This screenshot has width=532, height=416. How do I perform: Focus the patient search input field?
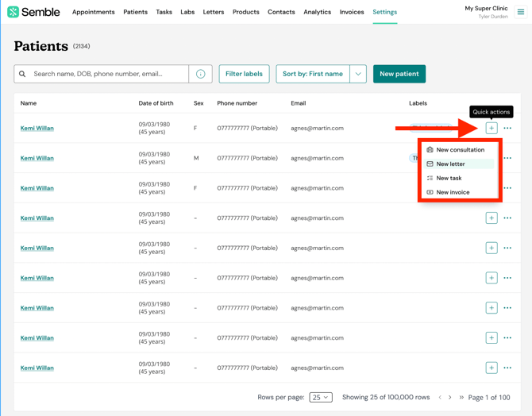[x=109, y=74]
